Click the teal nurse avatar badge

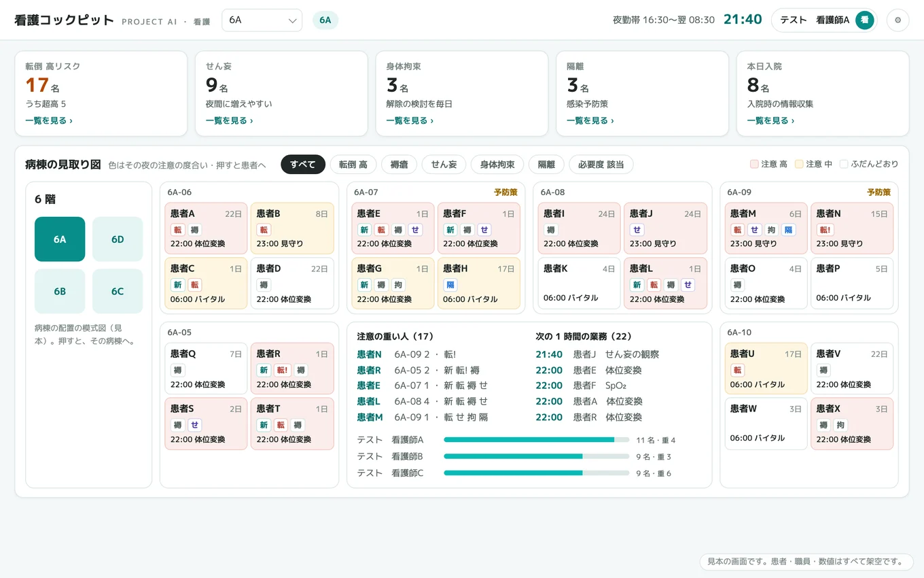(864, 20)
